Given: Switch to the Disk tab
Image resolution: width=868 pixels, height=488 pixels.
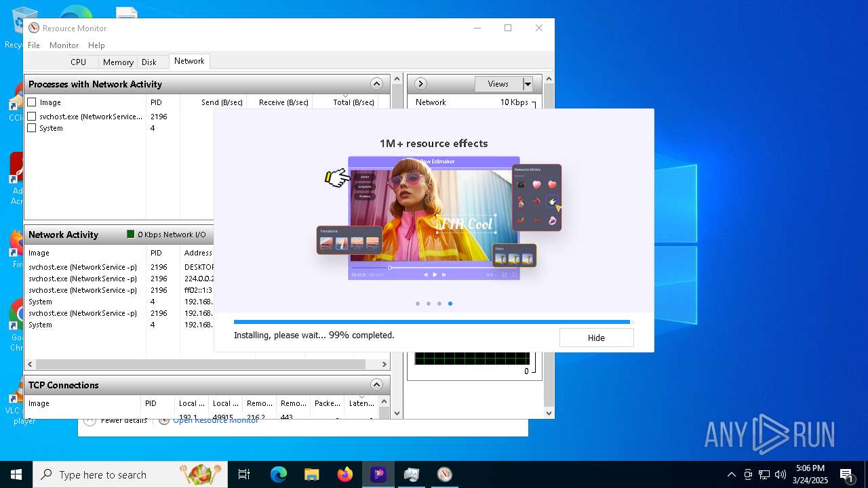Looking at the screenshot, I should 149,62.
